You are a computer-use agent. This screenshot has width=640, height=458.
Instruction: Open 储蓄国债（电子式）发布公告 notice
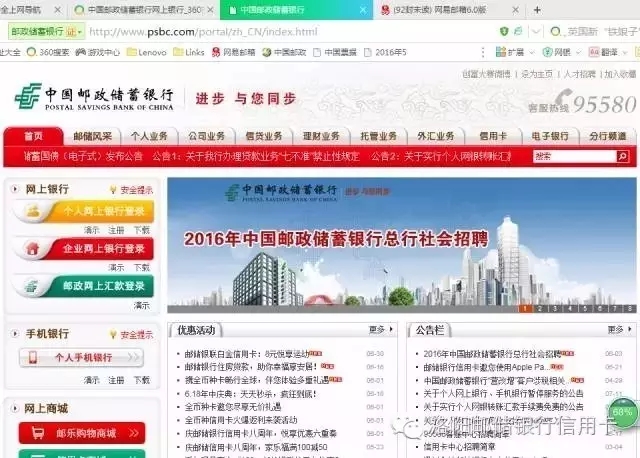[83, 156]
